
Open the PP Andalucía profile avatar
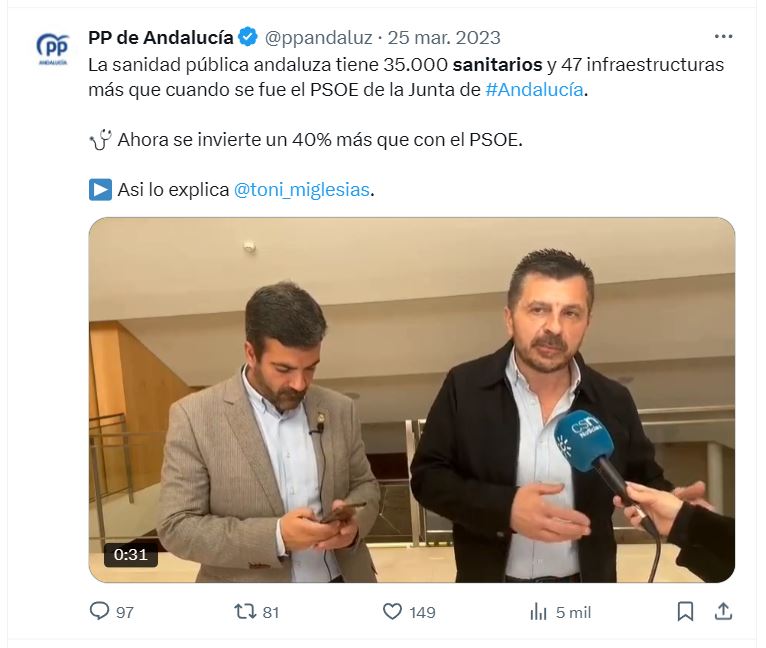click(x=53, y=49)
